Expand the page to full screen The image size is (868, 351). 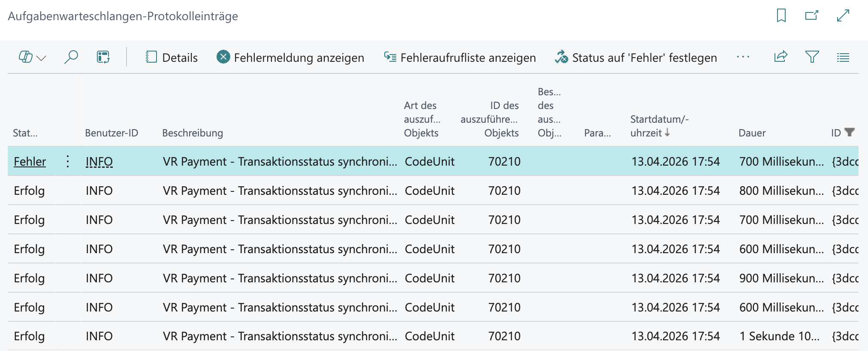(843, 16)
